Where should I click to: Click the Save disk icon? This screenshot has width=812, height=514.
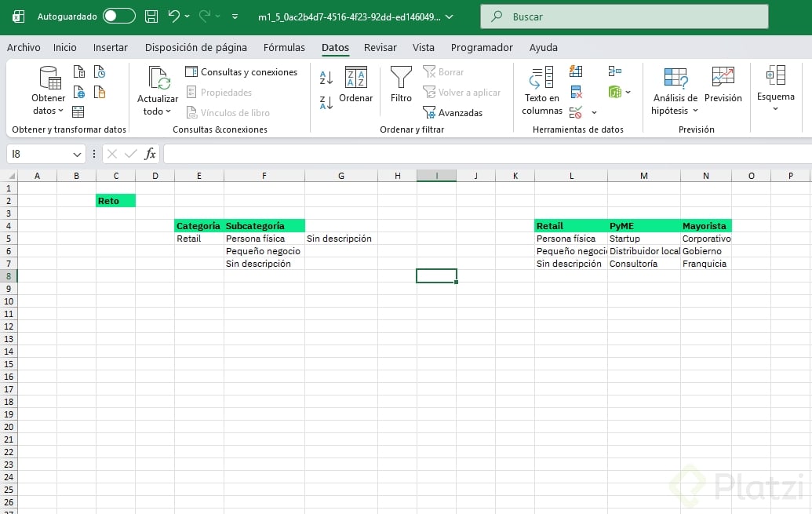point(151,16)
